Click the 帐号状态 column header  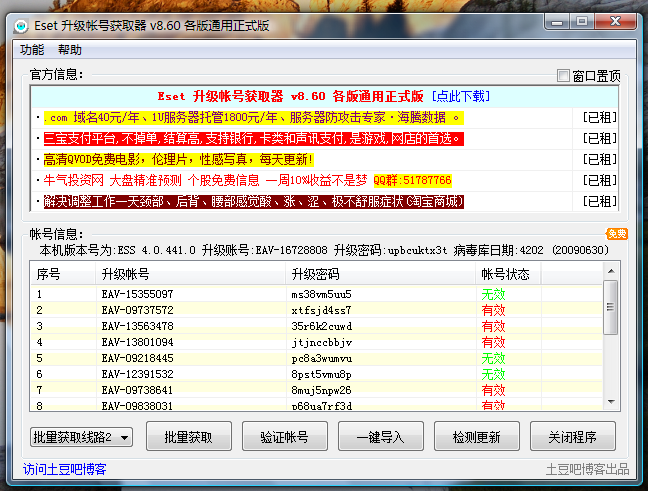click(x=508, y=274)
